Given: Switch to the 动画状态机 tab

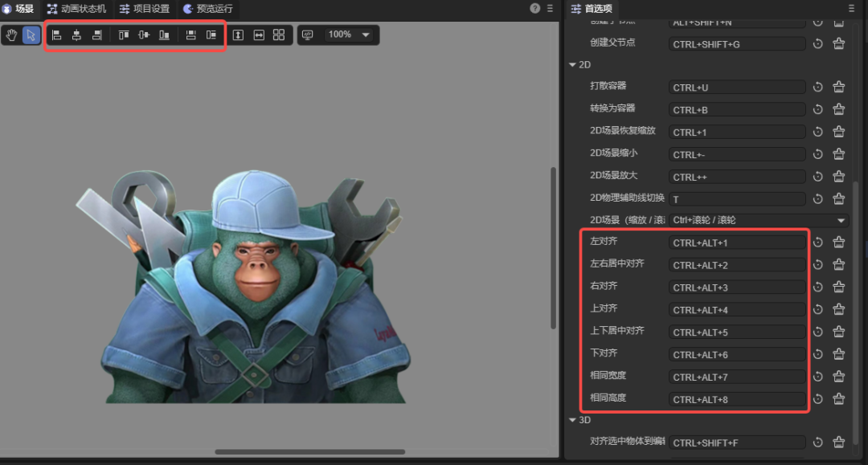Looking at the screenshot, I should pos(77,9).
